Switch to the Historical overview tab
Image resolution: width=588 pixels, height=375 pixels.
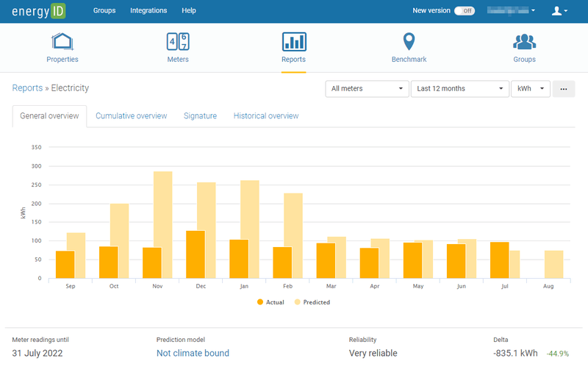[266, 116]
